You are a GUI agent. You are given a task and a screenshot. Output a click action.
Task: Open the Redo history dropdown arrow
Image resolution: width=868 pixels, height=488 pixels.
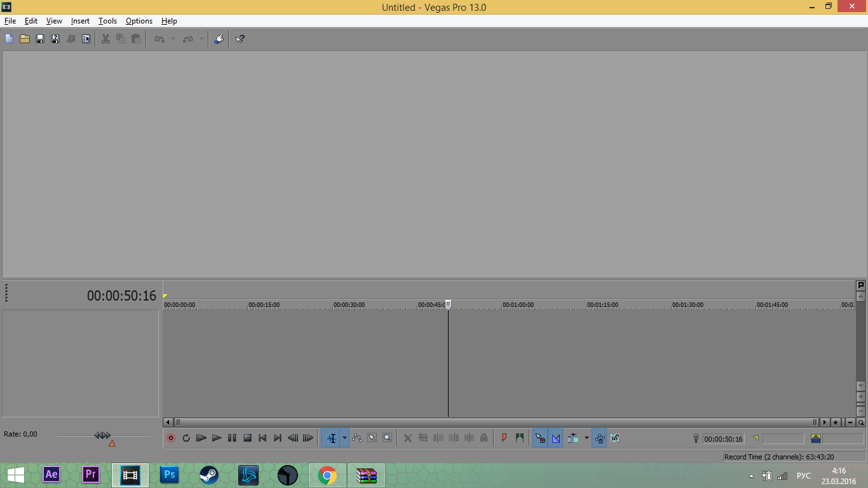click(201, 39)
